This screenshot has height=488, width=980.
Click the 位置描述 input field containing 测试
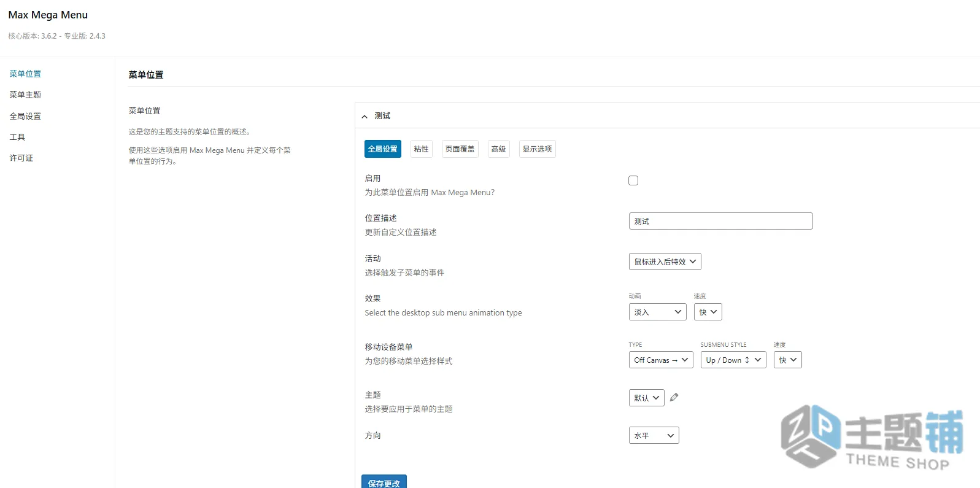[720, 221]
